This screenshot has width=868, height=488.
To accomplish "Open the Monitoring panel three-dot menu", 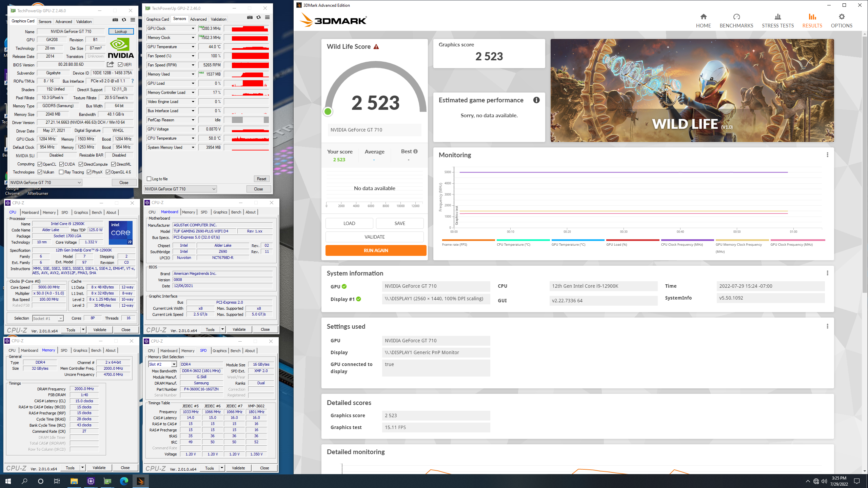I will pyautogui.click(x=827, y=155).
